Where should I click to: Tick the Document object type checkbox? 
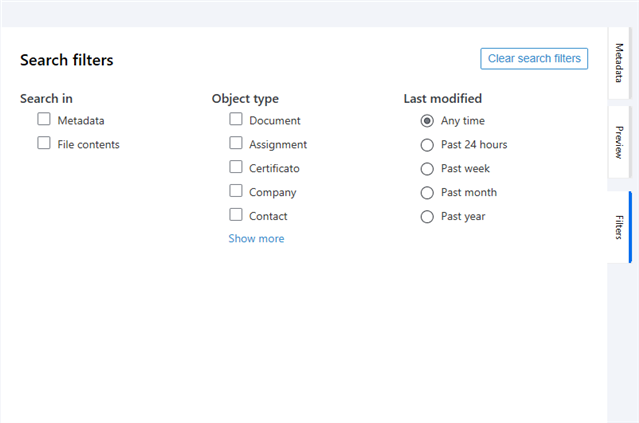coord(236,119)
